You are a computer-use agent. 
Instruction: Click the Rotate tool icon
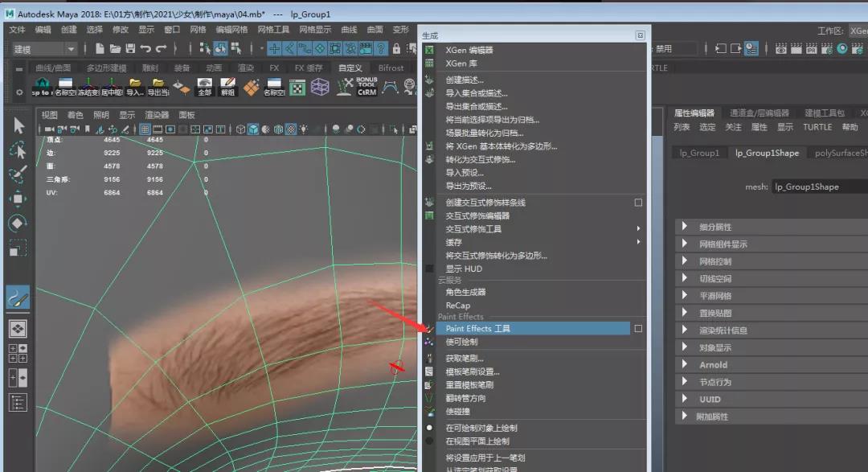pos(18,224)
